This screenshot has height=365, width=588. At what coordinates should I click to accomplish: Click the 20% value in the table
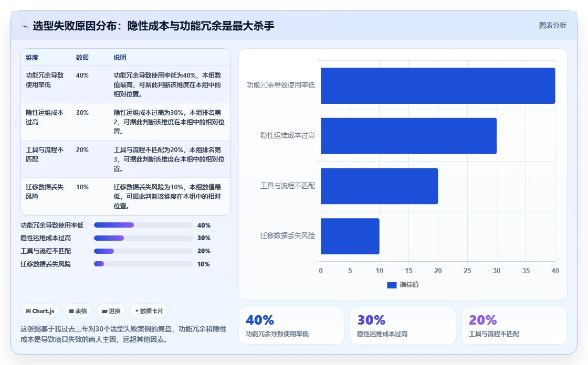tap(82, 150)
